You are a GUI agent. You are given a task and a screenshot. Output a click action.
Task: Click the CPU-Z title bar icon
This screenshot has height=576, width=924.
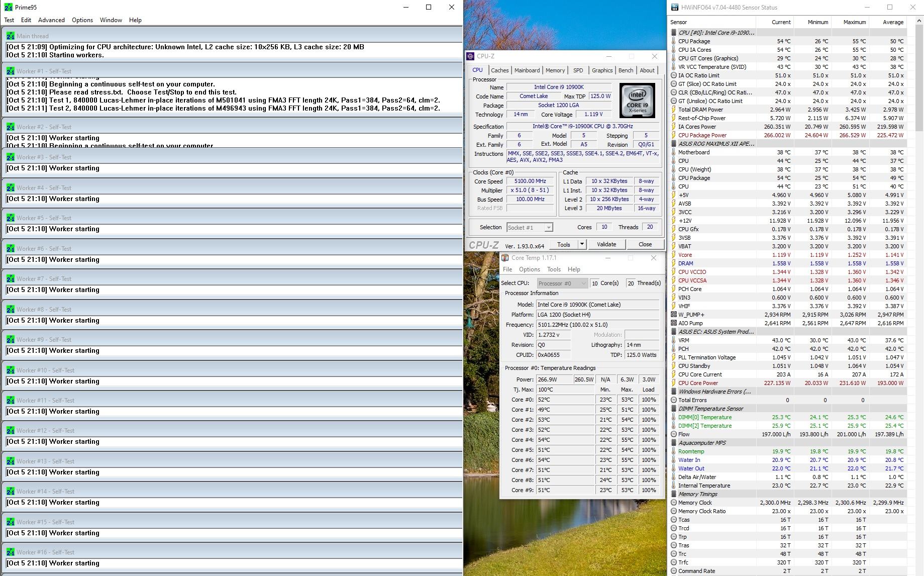[x=470, y=56]
